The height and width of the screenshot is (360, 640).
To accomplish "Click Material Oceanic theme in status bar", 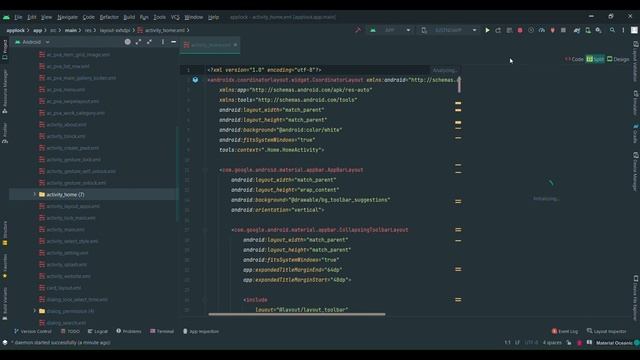I will pos(614,343).
